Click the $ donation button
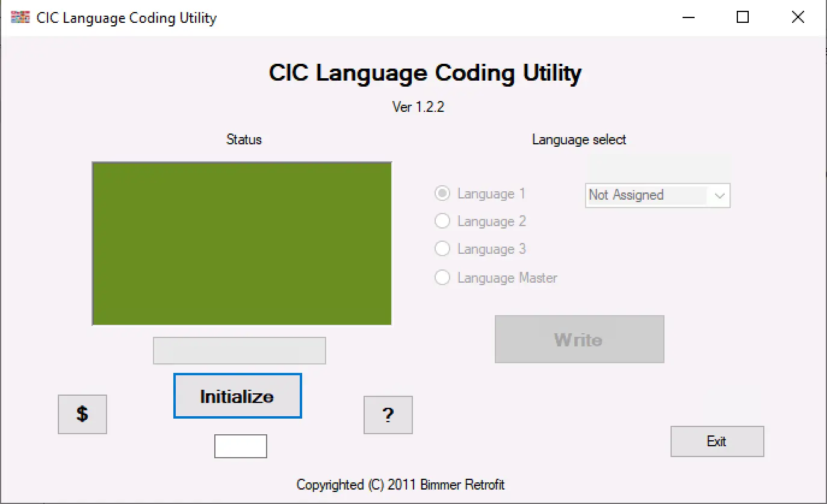Image resolution: width=827 pixels, height=504 pixels. 82,414
